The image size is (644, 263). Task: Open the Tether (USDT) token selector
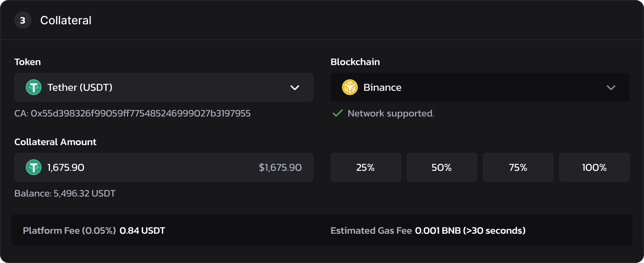coord(164,87)
